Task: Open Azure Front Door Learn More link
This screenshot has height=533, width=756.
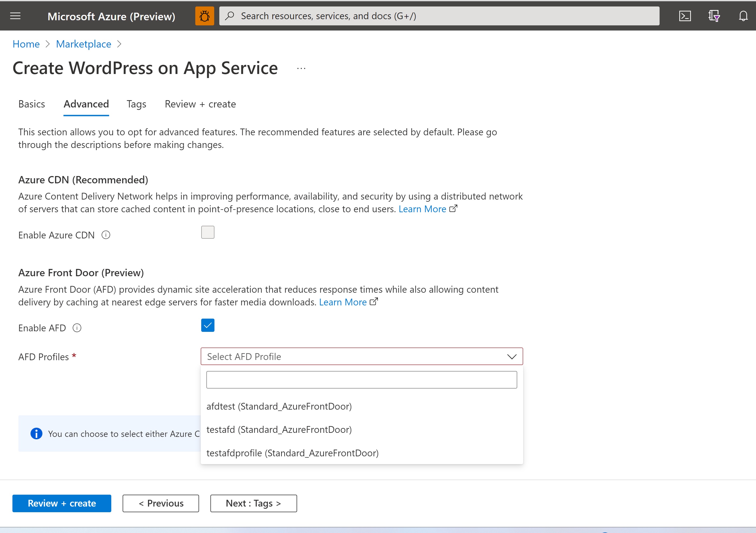Action: click(343, 302)
